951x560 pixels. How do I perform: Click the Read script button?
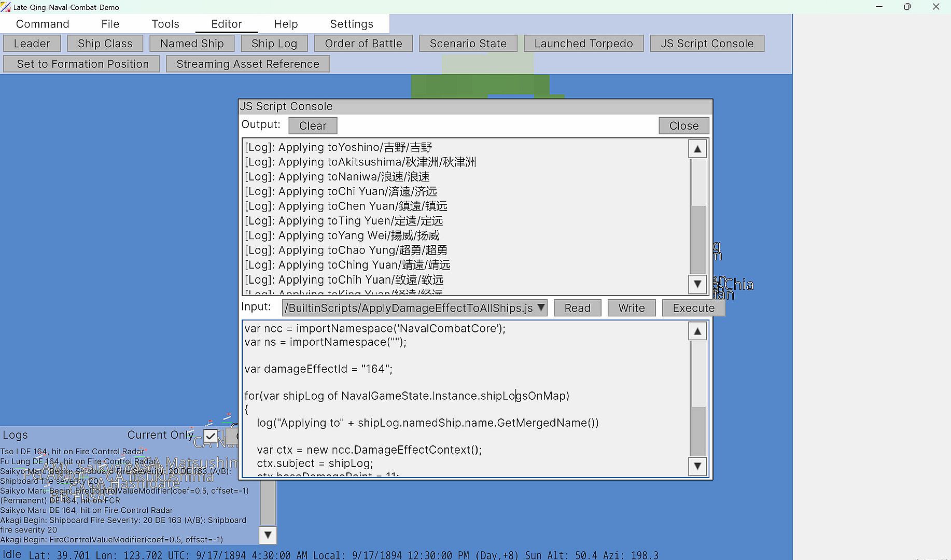(x=578, y=308)
